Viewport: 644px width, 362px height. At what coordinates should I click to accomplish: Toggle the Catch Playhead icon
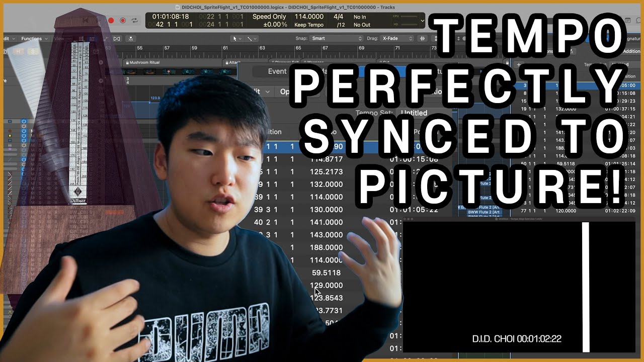click(131, 39)
